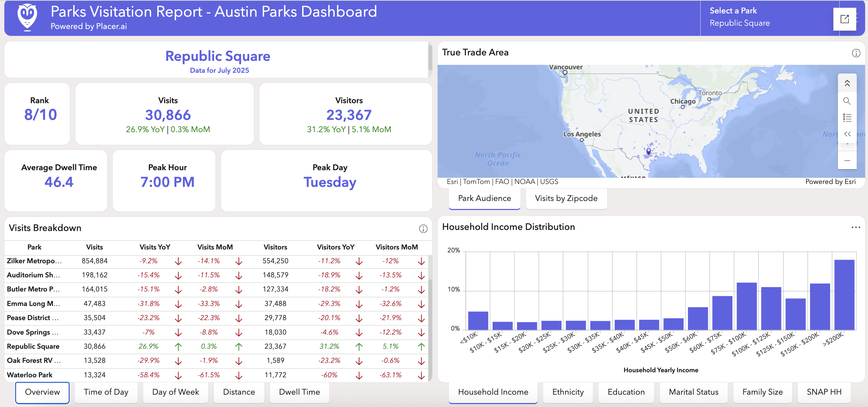Switch to the Time of Day tab
Screen dimensions: 868x407
[106, 392]
